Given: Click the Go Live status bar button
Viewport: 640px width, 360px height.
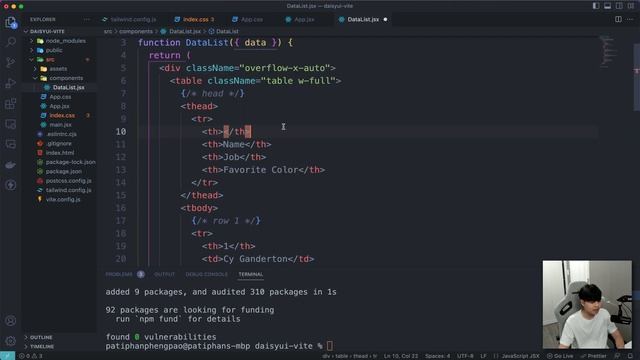Looking at the screenshot, I should [x=560, y=356].
